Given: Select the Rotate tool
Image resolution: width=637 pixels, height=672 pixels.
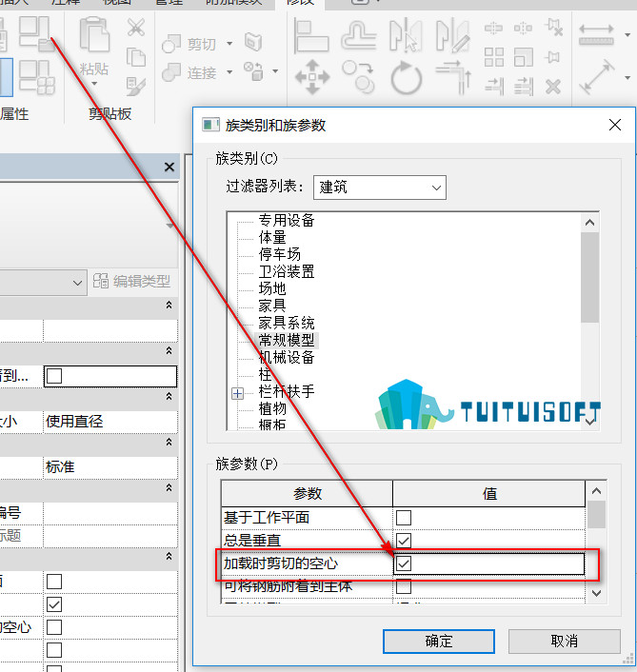Looking at the screenshot, I should (x=406, y=77).
